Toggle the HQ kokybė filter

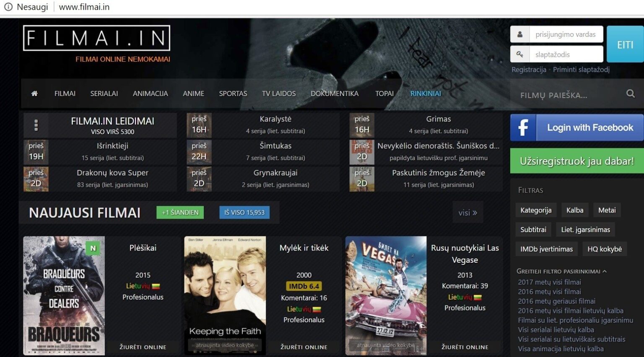tap(604, 249)
